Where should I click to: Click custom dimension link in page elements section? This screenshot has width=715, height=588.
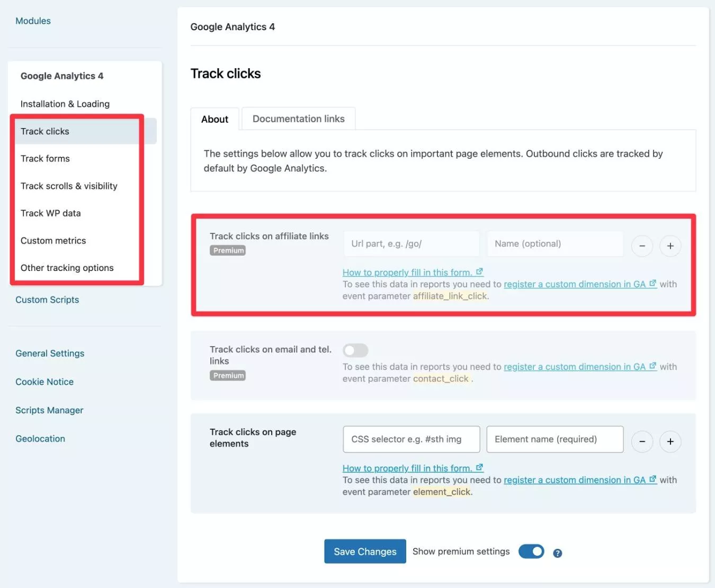tap(580, 480)
